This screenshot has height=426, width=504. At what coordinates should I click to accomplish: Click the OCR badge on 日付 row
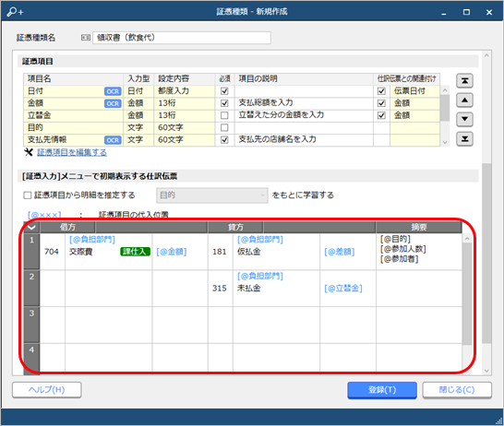tap(113, 91)
